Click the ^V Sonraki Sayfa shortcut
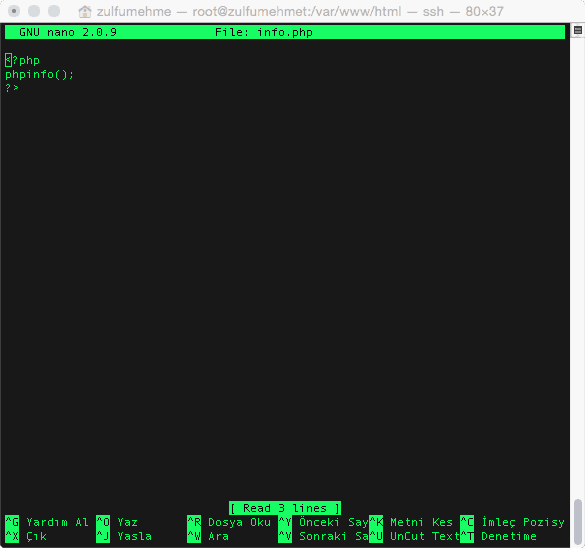Viewport: 585px width, 548px height. [323, 536]
